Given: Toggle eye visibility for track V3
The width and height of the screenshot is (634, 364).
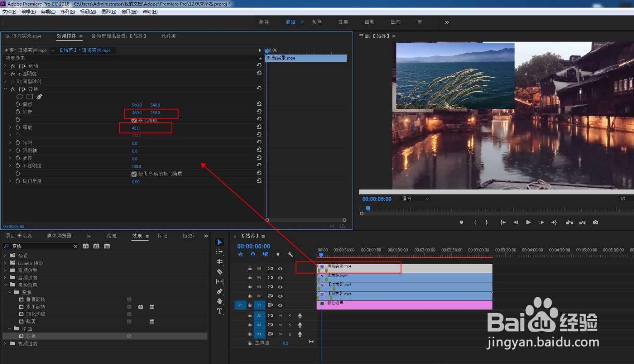Looking at the screenshot, I should (280, 287).
